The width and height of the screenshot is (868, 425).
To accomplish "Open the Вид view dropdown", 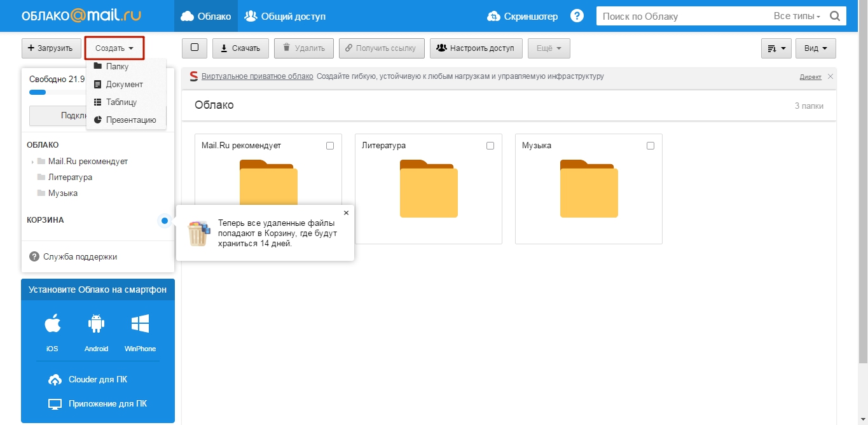I will 816,48.
